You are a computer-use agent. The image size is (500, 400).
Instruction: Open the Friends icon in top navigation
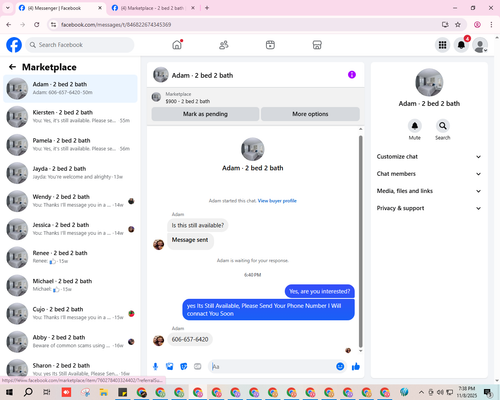pos(224,45)
